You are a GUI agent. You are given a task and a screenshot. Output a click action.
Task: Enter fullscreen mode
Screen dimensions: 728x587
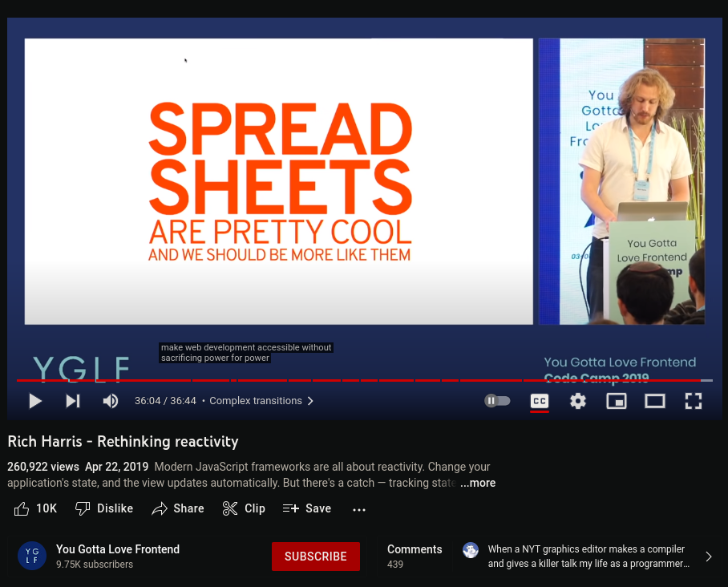pos(694,401)
